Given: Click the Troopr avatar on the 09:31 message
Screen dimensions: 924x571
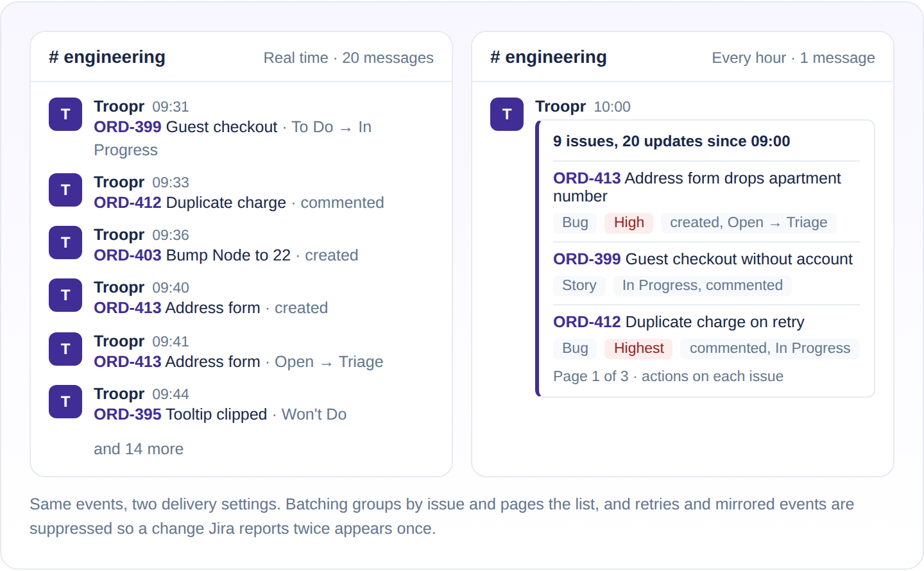Looking at the screenshot, I should click(x=65, y=114).
